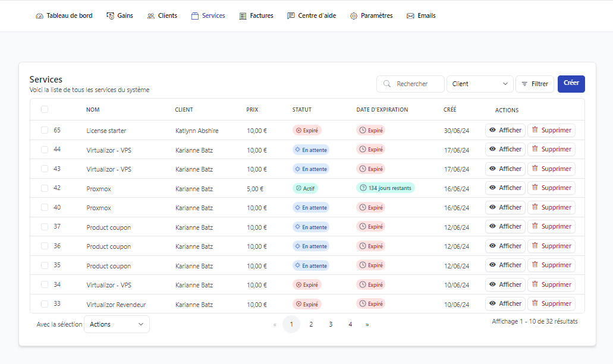Click the Clients people icon in navigation
The width and height of the screenshot is (613, 364).
point(151,16)
